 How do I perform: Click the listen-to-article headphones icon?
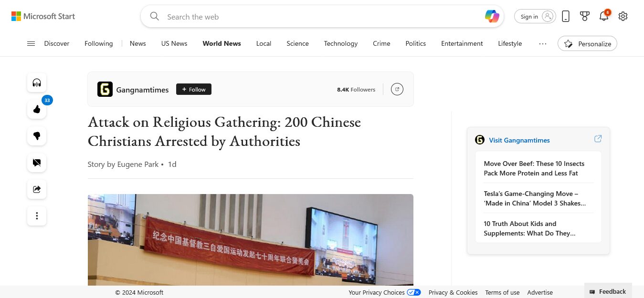(37, 83)
